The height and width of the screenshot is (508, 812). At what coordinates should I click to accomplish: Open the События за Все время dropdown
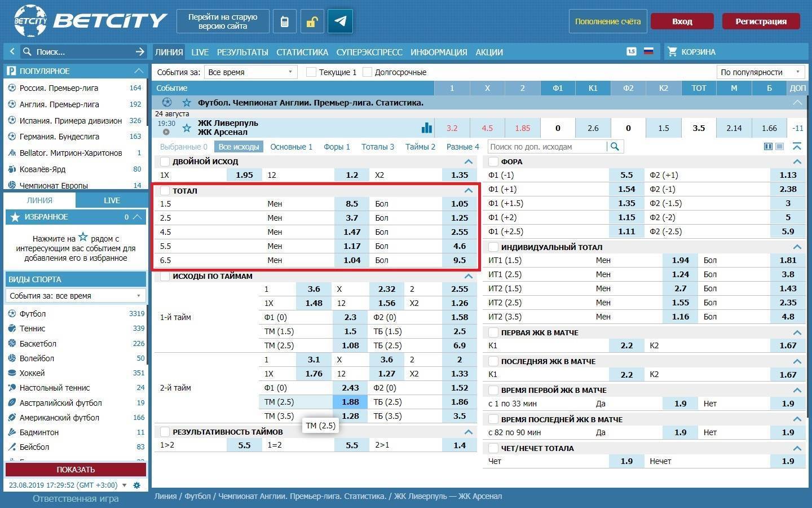250,72
